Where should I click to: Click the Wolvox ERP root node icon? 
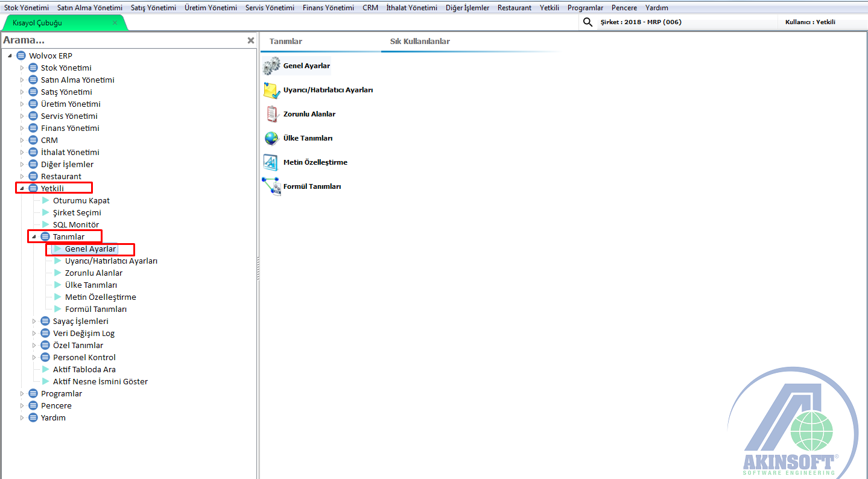click(21, 56)
